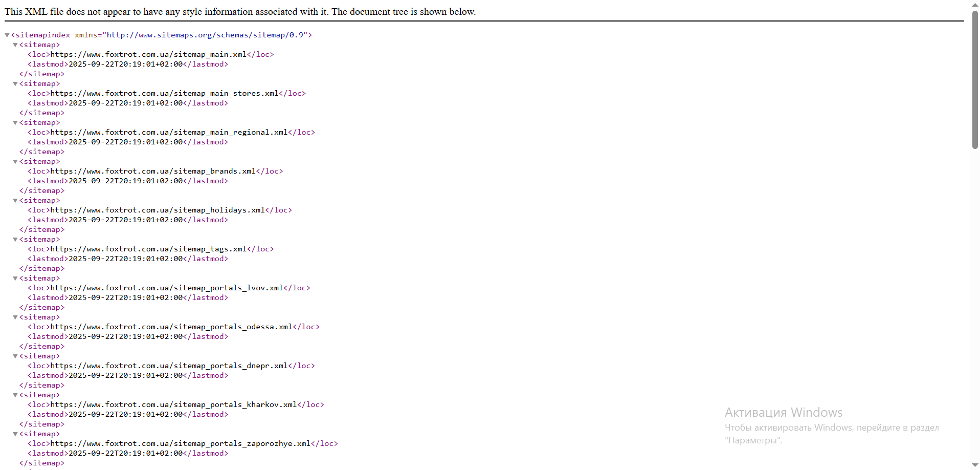Collapse the root sitemapindex element
980x470 pixels.
pos(7,35)
